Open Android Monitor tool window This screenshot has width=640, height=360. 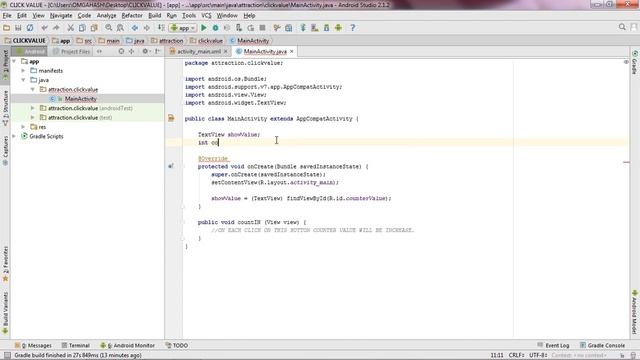[x=127, y=345]
